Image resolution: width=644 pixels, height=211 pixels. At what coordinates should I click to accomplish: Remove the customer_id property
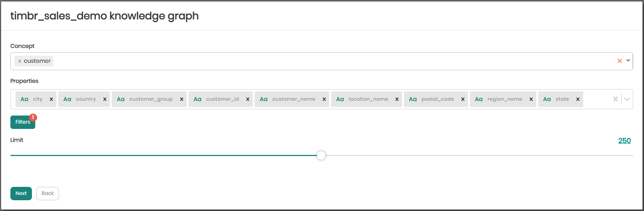(x=248, y=99)
